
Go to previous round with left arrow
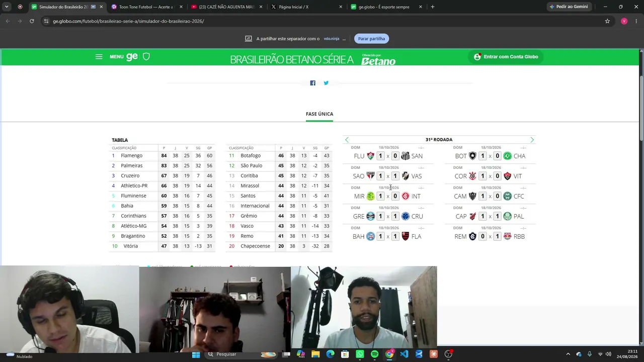347,140
